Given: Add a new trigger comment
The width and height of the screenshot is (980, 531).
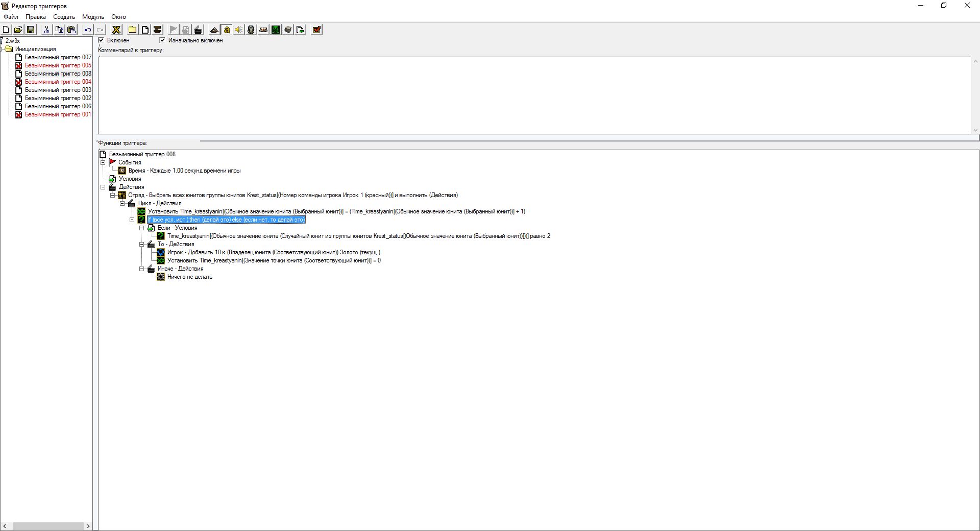Looking at the screenshot, I should coord(157,30).
